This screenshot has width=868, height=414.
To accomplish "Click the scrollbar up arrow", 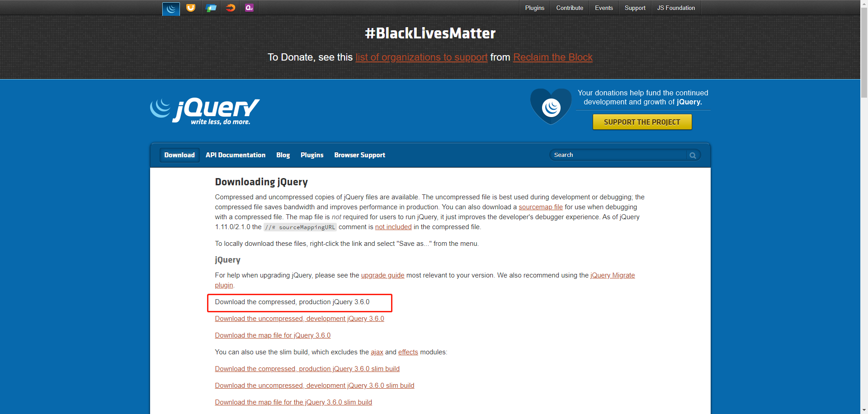I will coord(864,3).
